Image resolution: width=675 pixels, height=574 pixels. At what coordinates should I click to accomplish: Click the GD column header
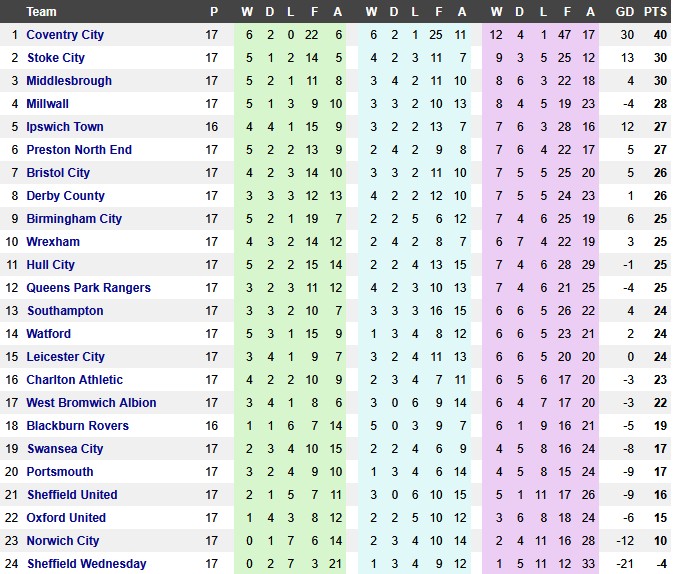coord(625,12)
